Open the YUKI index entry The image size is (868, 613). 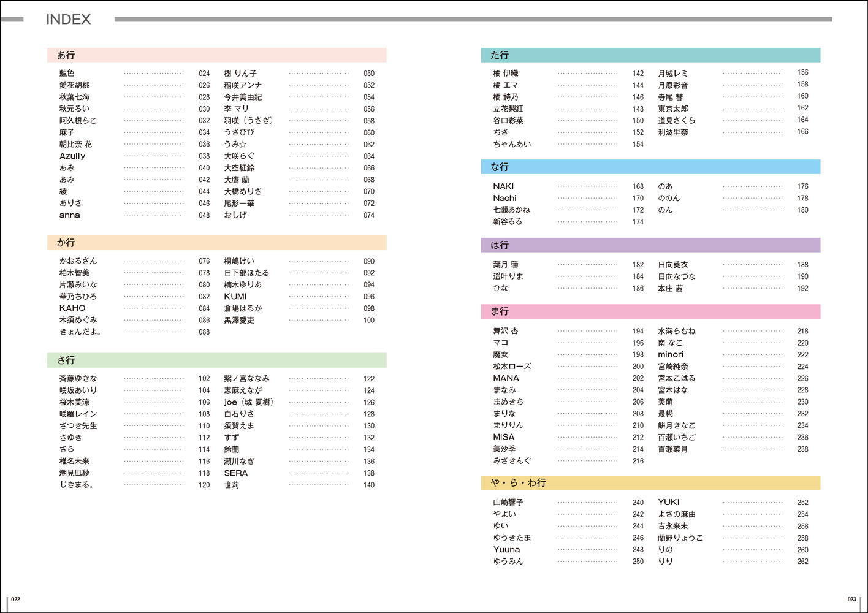669,502
